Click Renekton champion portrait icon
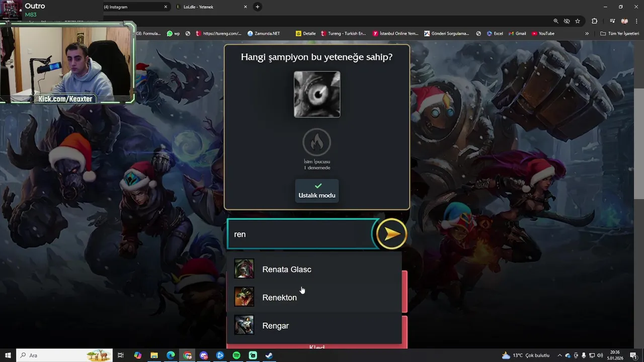644x362 pixels. [244, 297]
